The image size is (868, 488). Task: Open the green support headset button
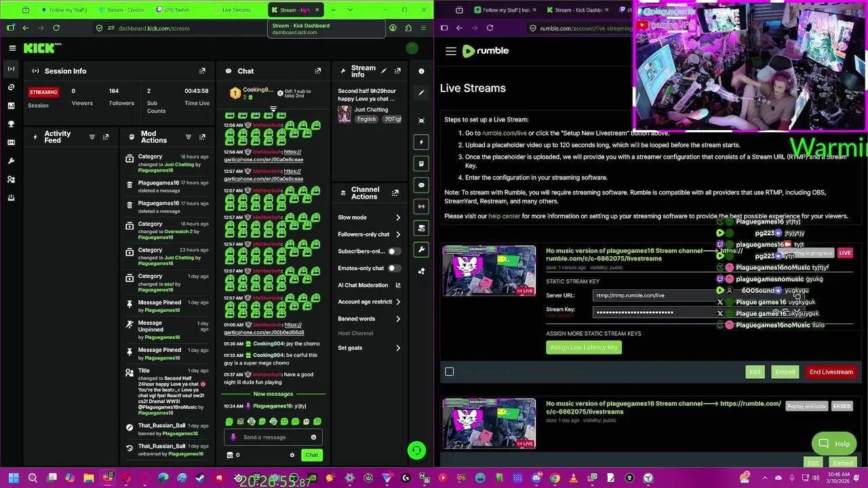(x=416, y=450)
